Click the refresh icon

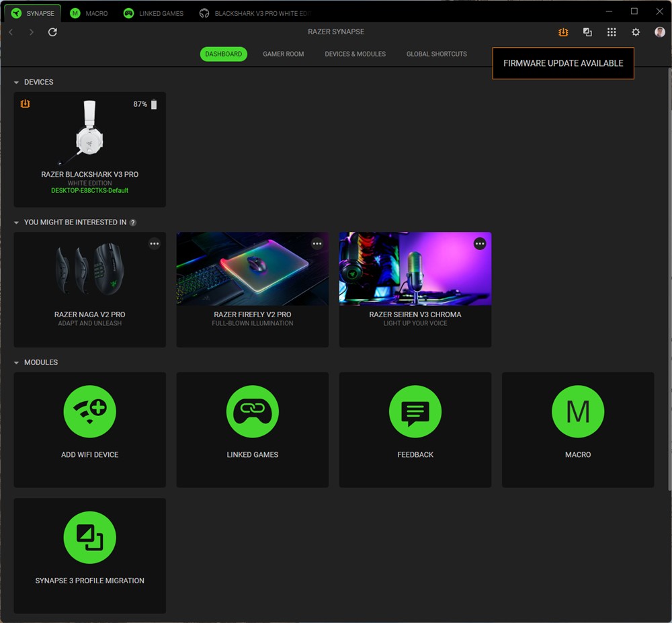(52, 32)
